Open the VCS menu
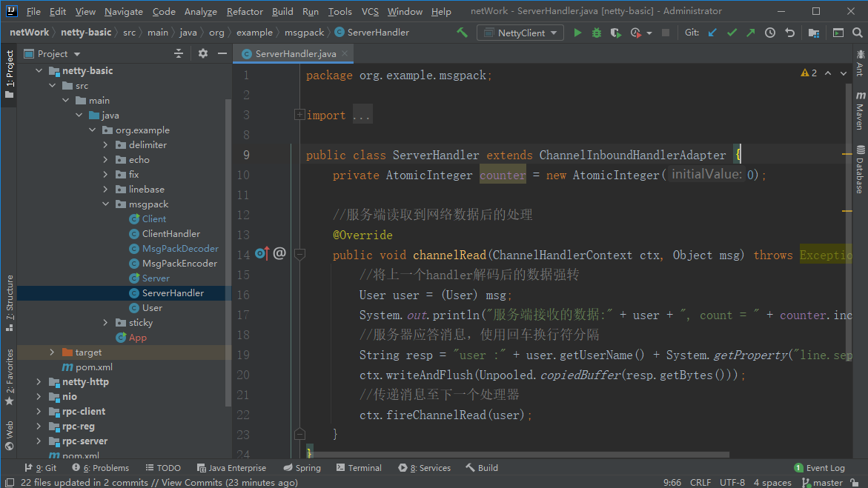Screen dimensions: 868x488 (370, 11)
